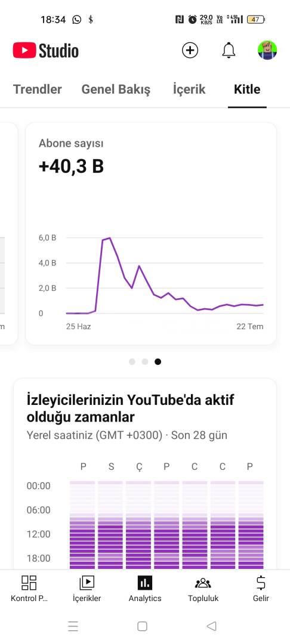
Task: Tap the peak of the subscriber line chart
Action: pos(109,238)
